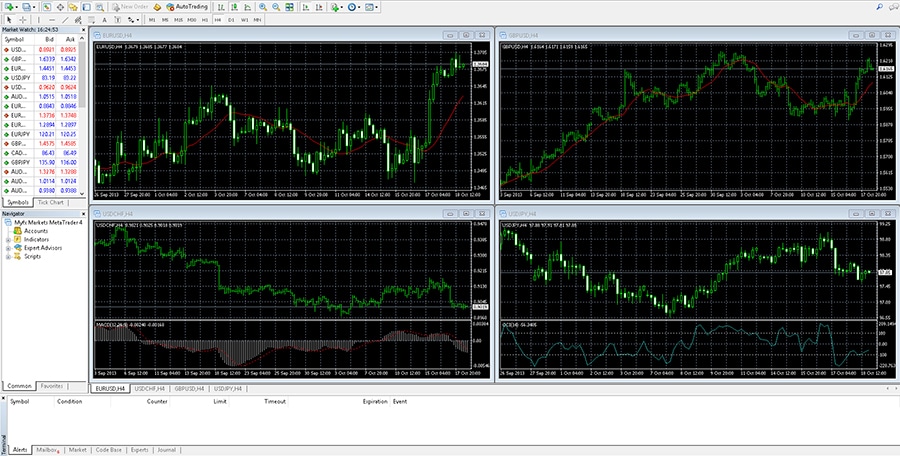Expand the Scripts tree node
The image size is (900, 456).
(8, 257)
